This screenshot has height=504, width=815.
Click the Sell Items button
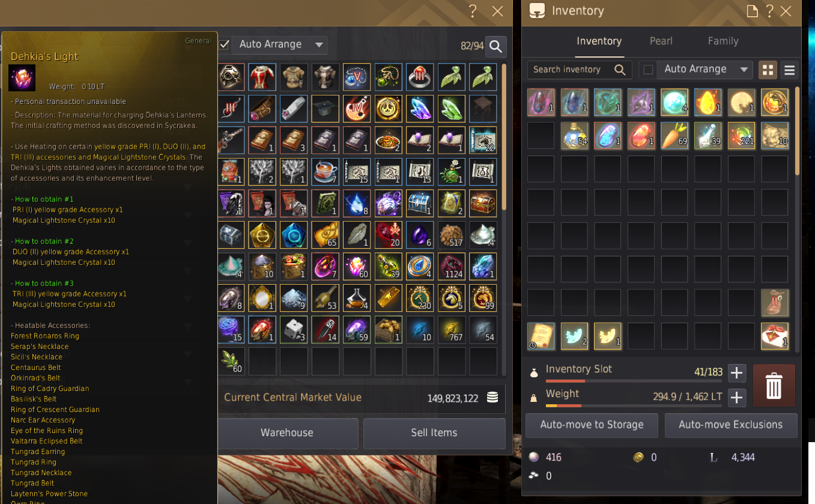tap(434, 433)
